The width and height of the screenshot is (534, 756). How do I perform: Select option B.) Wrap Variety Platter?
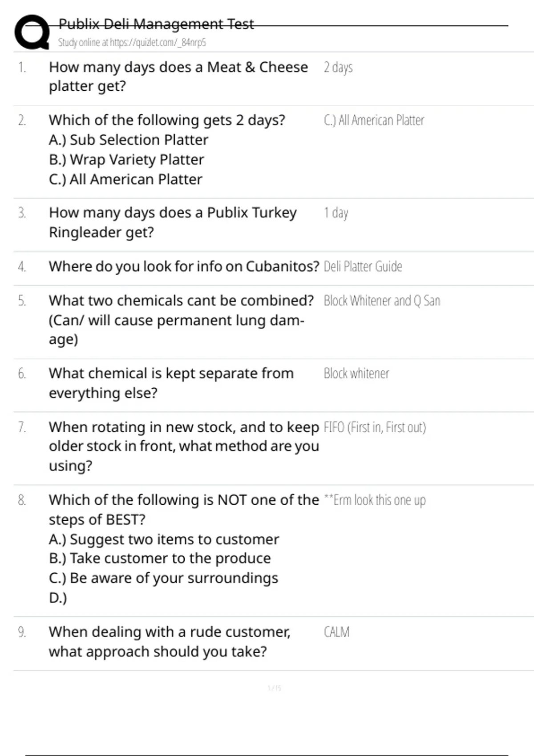pyautogui.click(x=126, y=160)
